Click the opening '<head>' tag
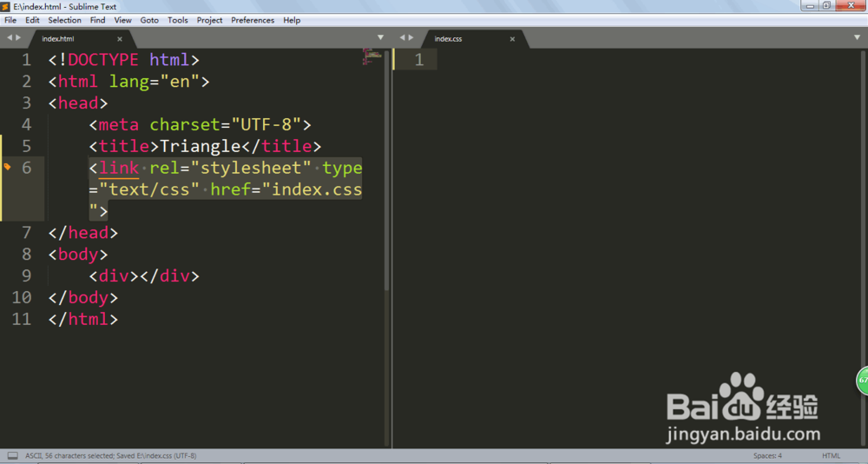This screenshot has width=868, height=464. (x=78, y=103)
